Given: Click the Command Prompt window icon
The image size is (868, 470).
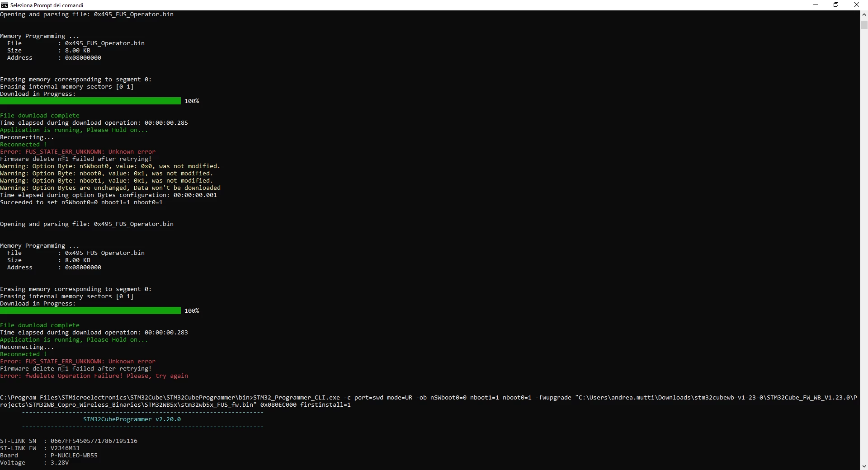Looking at the screenshot, I should click(5, 5).
